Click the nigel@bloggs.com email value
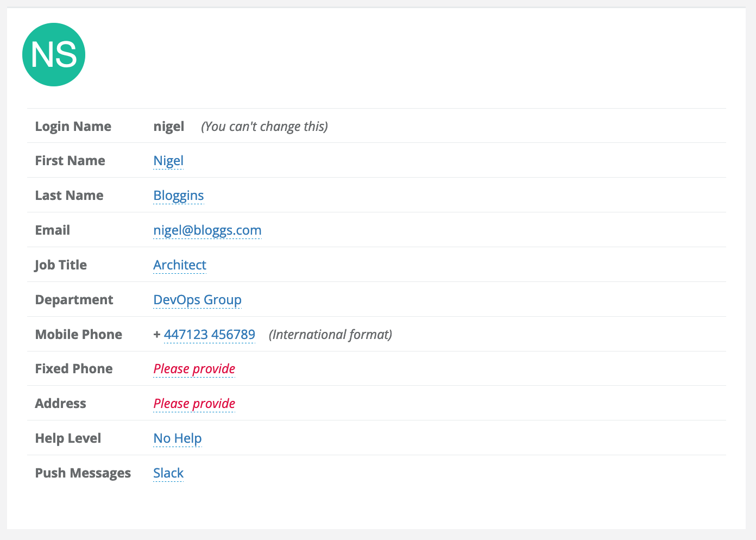The width and height of the screenshot is (756, 540). point(207,230)
